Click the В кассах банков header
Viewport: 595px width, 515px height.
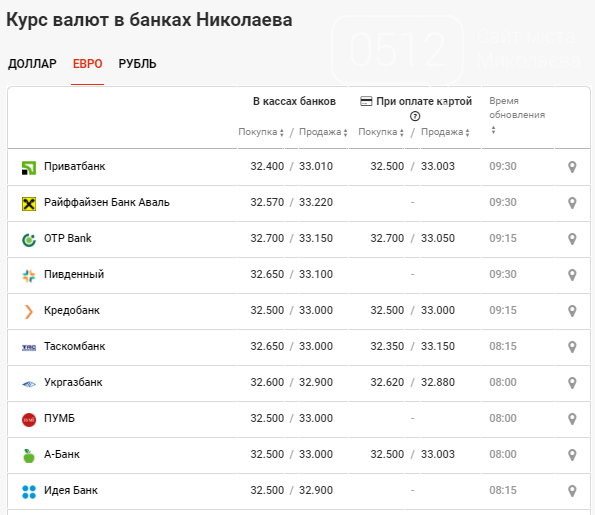[294, 101]
